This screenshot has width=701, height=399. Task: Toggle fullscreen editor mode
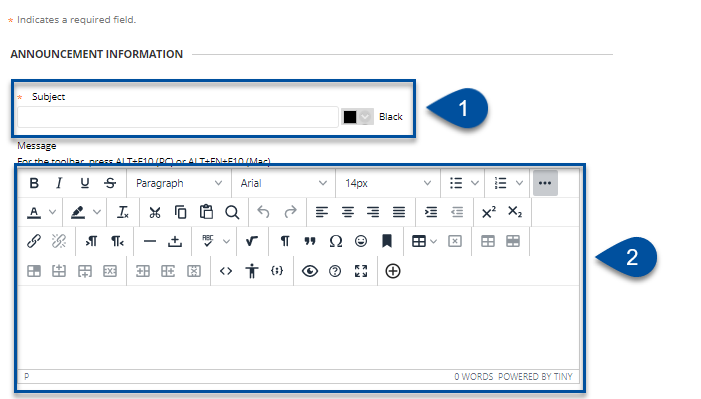tap(361, 271)
